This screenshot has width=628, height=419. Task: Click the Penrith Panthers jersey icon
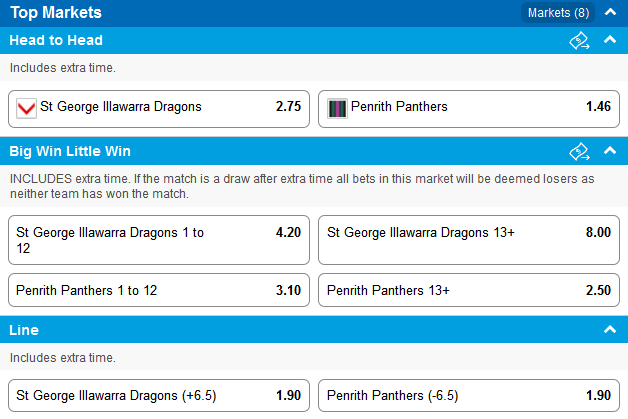337,108
